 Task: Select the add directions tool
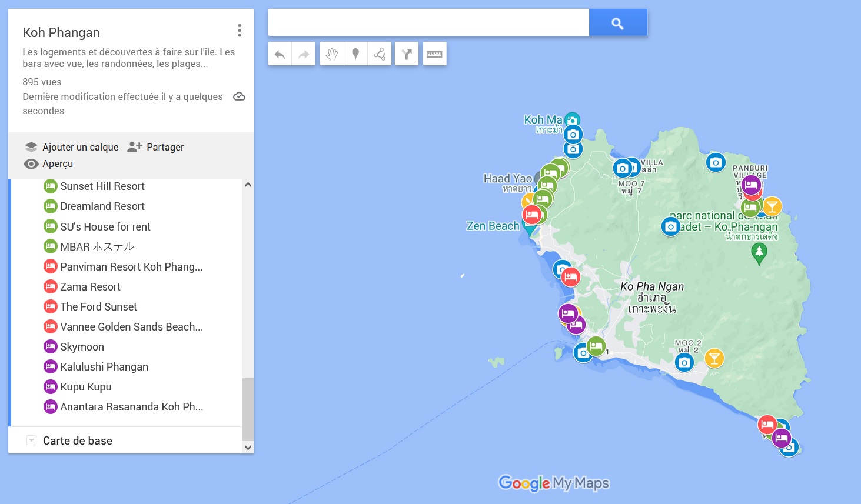click(x=406, y=54)
